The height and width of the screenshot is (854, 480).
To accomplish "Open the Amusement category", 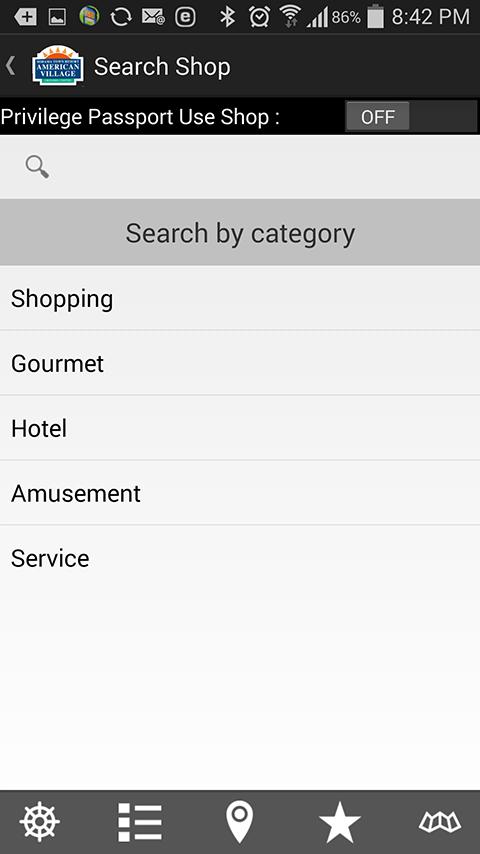I will (x=240, y=493).
